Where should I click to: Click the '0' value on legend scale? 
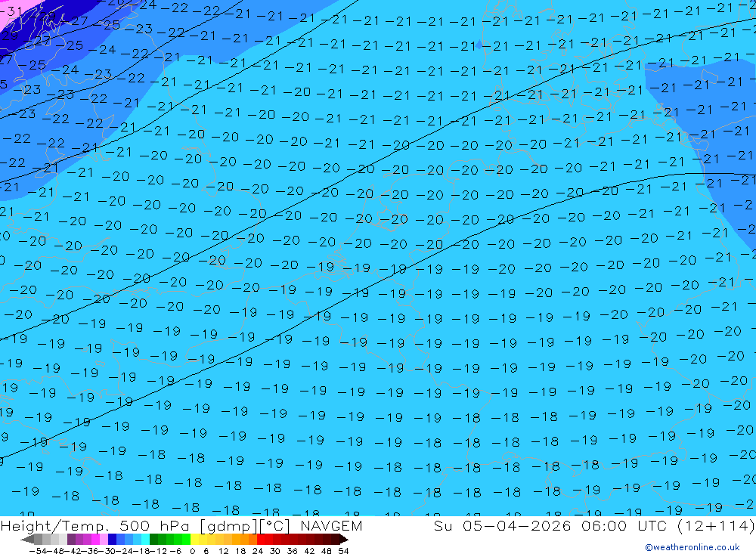(x=192, y=551)
